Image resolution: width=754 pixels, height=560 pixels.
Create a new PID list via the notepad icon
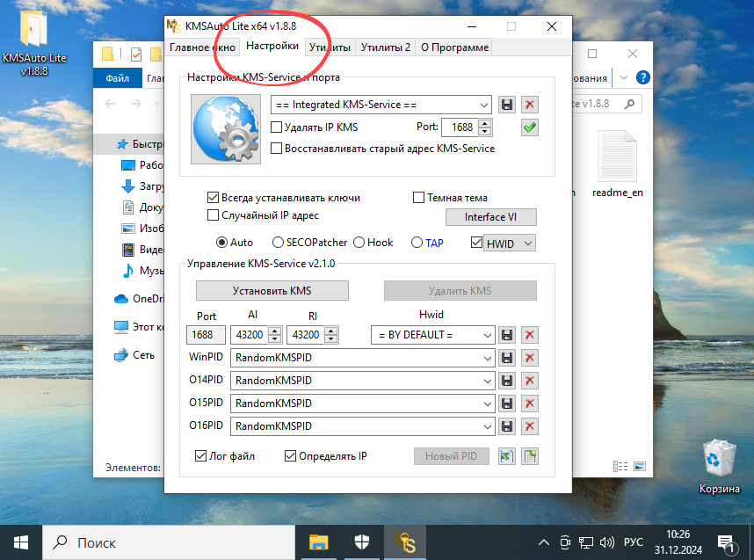pyautogui.click(x=530, y=456)
